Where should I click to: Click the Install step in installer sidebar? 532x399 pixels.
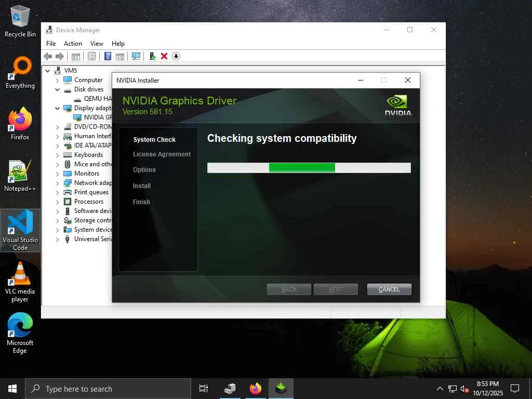[142, 186]
